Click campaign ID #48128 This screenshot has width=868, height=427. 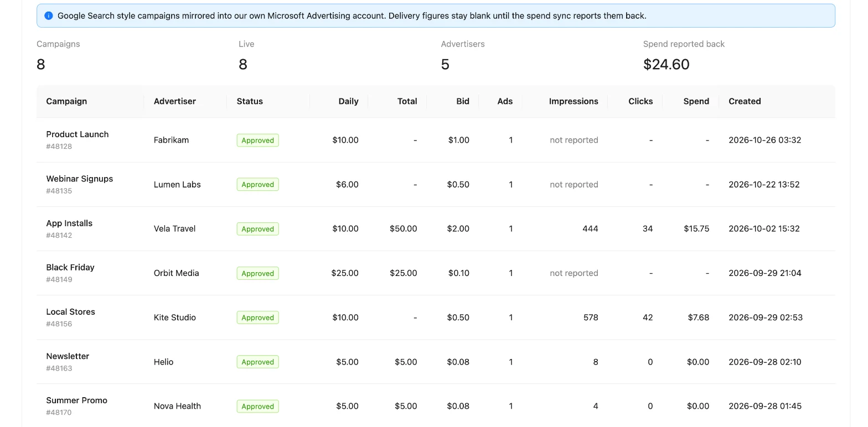tap(59, 147)
